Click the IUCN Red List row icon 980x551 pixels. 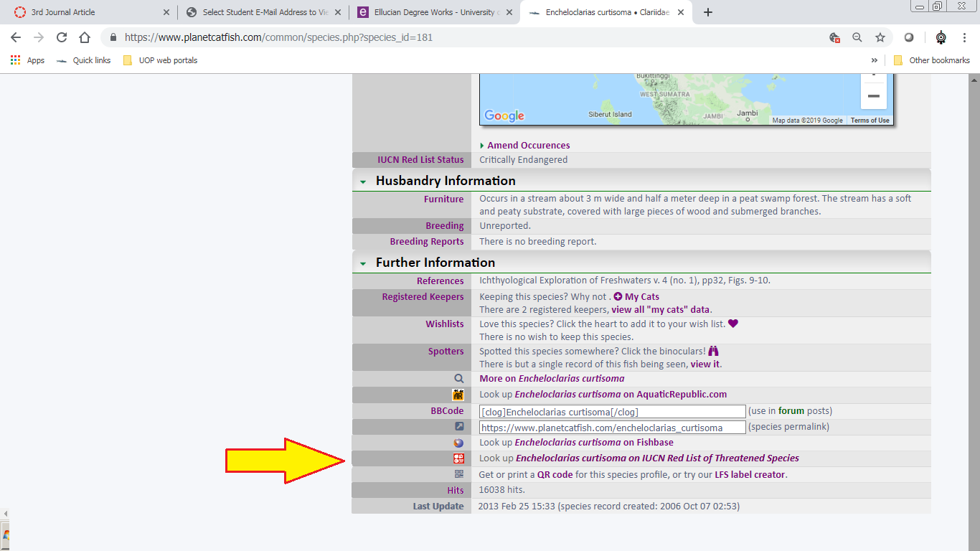point(458,458)
